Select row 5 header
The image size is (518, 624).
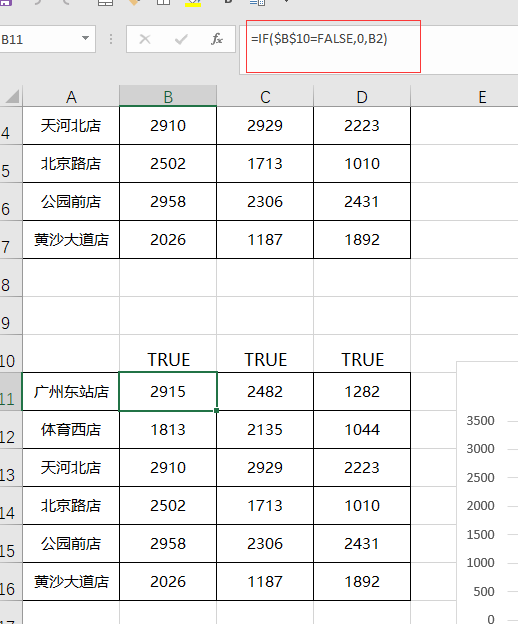[11, 164]
